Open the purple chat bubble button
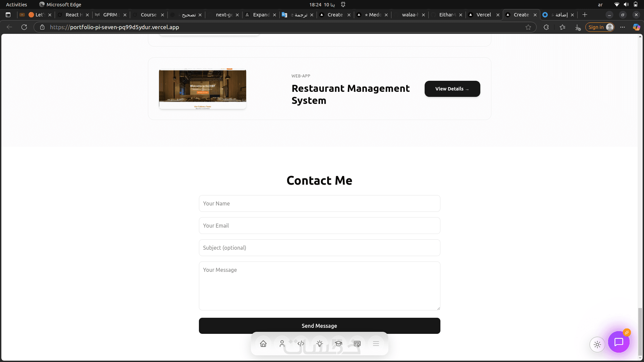The height and width of the screenshot is (362, 644). [x=619, y=342]
